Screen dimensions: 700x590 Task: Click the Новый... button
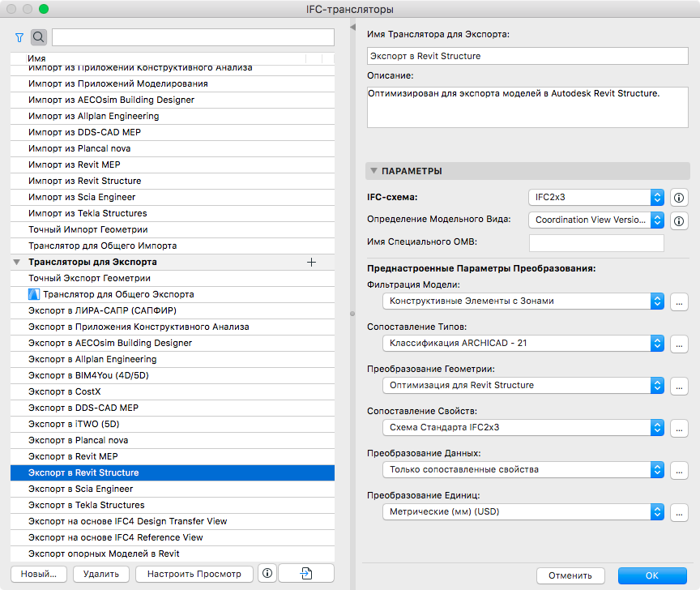click(x=39, y=574)
